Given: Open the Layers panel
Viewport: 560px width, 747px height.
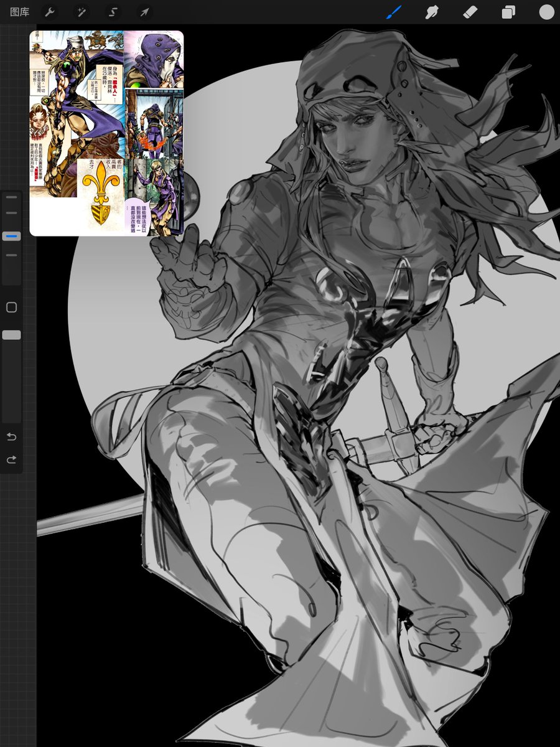Looking at the screenshot, I should (508, 12).
